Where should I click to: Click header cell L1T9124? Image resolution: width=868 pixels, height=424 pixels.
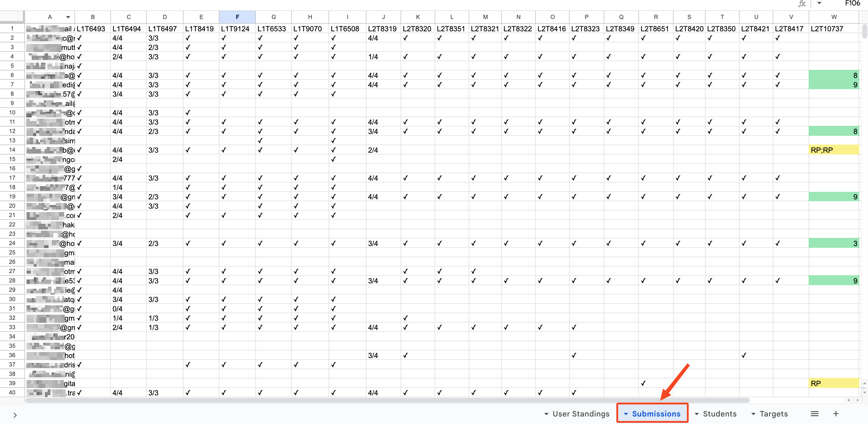pos(237,29)
